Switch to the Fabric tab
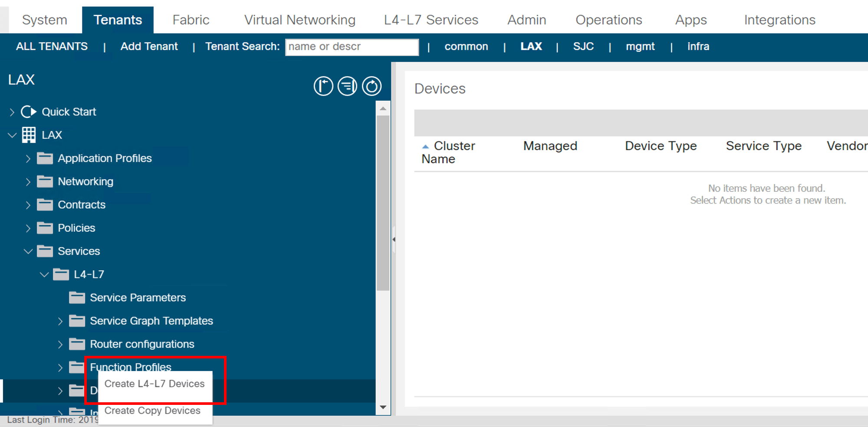 [191, 20]
